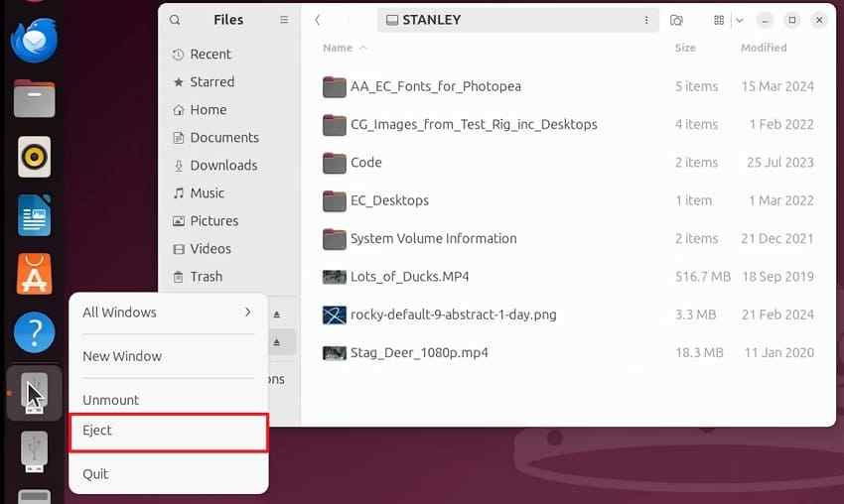Expand the All Windows submenu
Image resolution: width=844 pixels, height=504 pixels.
[x=169, y=313]
